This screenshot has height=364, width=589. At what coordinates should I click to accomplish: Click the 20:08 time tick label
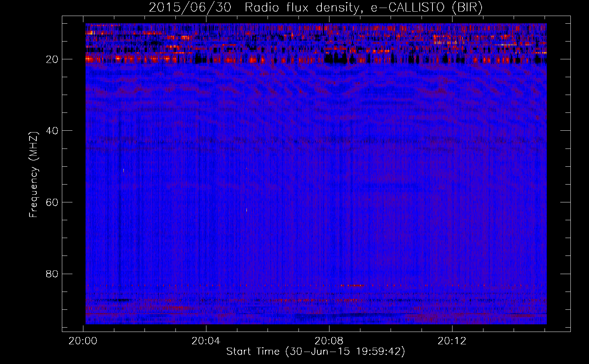[329, 341]
